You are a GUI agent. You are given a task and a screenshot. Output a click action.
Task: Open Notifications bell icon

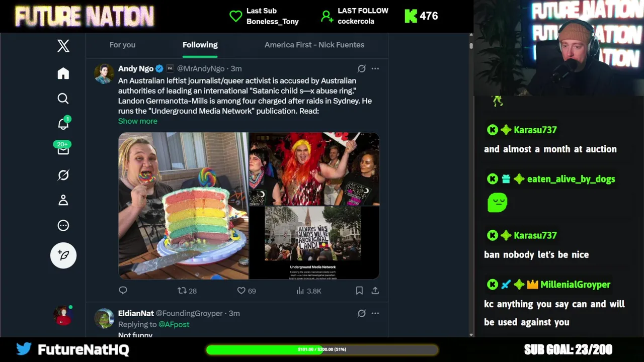[63, 124]
